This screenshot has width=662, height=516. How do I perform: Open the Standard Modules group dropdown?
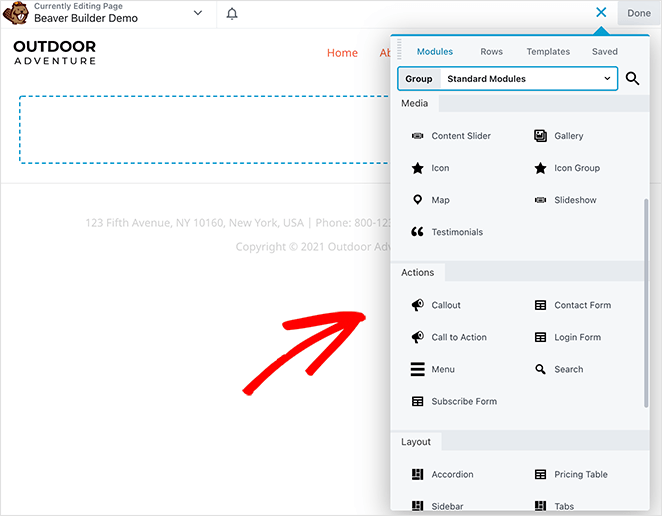tap(507, 79)
